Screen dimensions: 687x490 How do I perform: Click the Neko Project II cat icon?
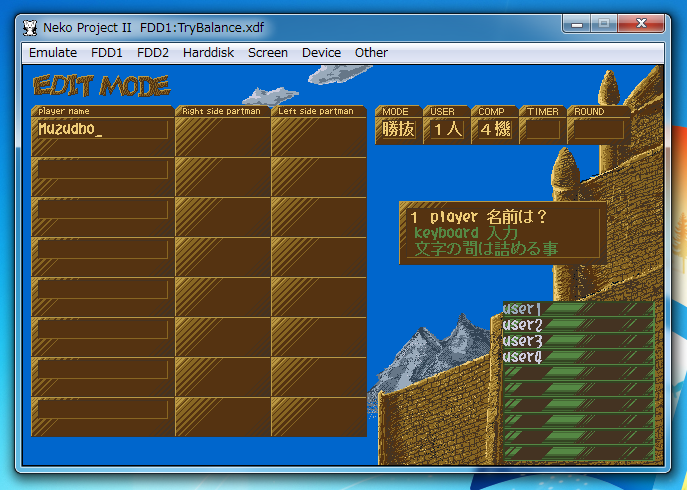coord(30,28)
